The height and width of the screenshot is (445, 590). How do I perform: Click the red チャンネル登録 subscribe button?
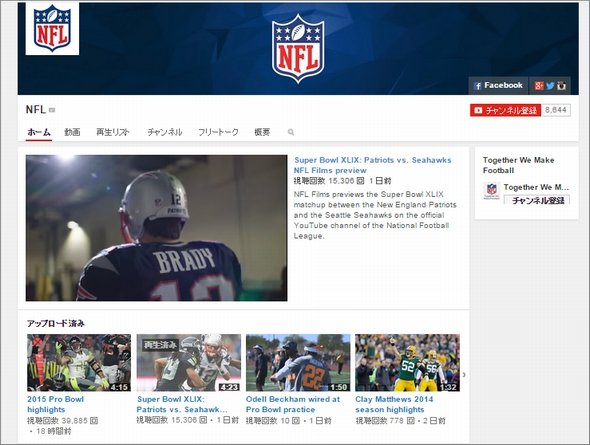[x=505, y=110]
